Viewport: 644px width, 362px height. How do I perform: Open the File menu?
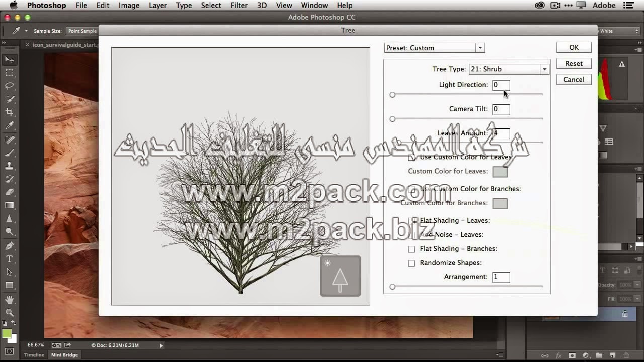point(81,6)
